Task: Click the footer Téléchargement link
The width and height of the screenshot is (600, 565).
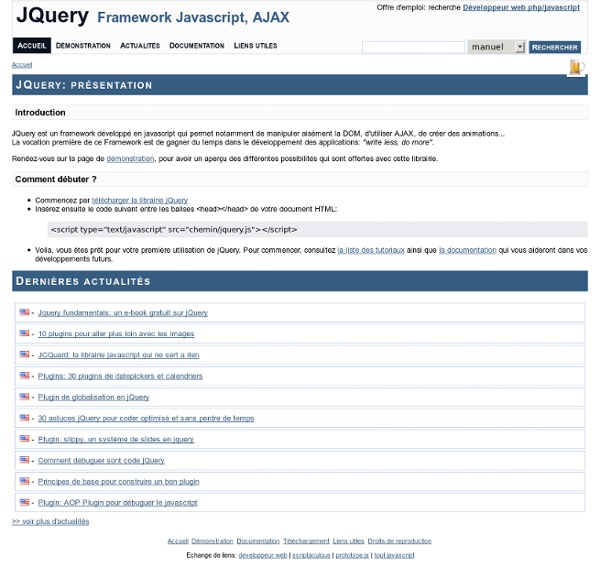Action: click(306, 541)
